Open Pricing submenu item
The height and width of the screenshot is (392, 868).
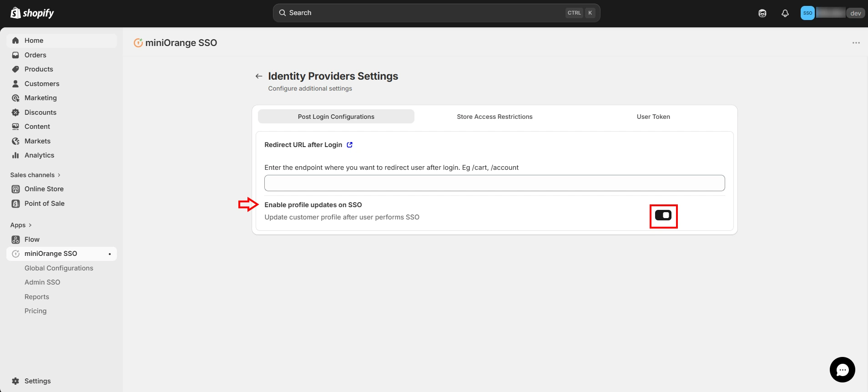35,311
